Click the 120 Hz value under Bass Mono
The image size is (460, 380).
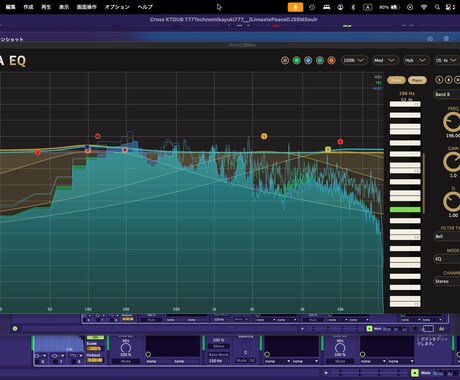(216, 361)
